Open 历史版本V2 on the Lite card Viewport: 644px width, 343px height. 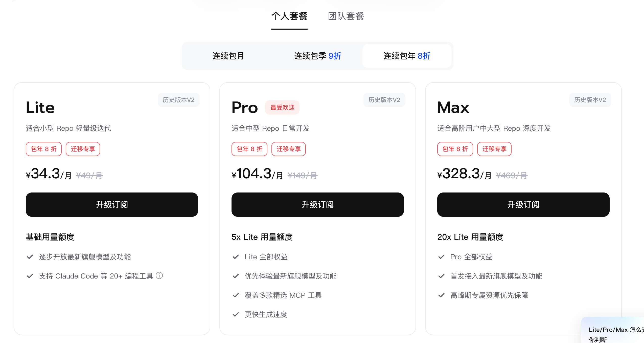pyautogui.click(x=179, y=100)
